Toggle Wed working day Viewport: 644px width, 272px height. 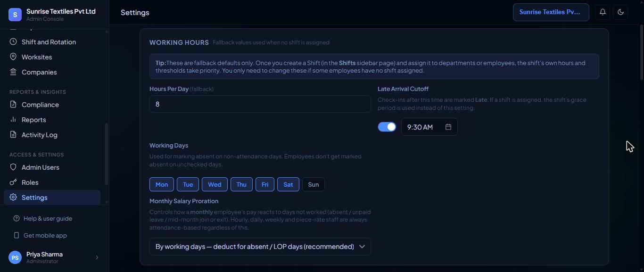click(215, 184)
